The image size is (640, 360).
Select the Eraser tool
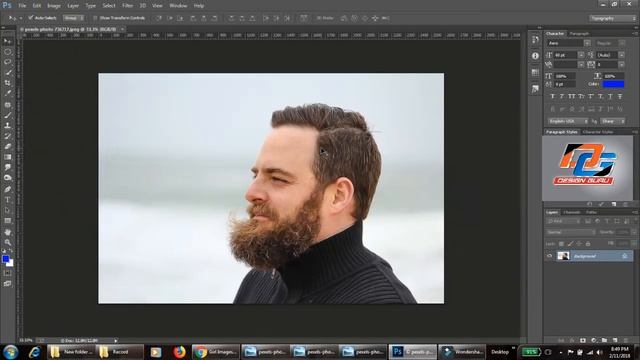[7, 147]
